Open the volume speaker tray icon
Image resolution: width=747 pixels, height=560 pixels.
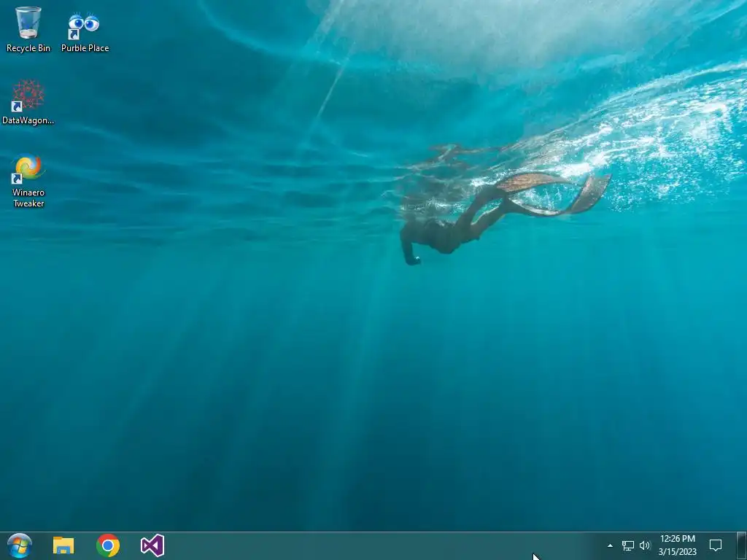[645, 545]
